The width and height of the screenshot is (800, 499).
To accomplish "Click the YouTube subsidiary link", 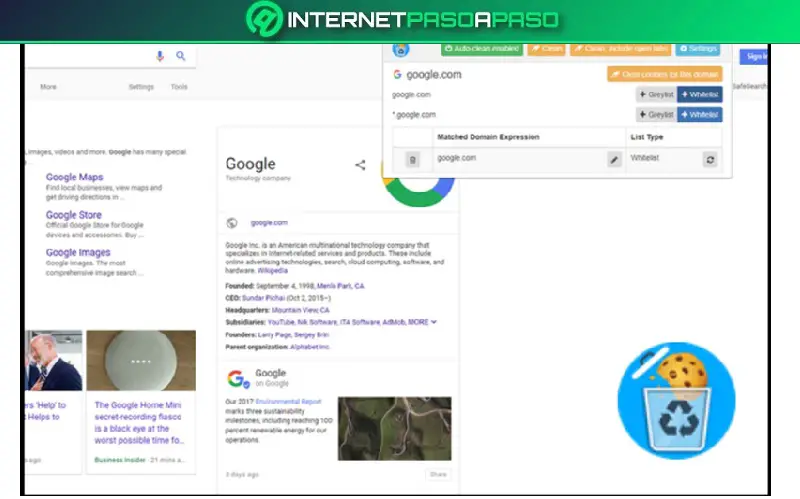I will (x=281, y=322).
